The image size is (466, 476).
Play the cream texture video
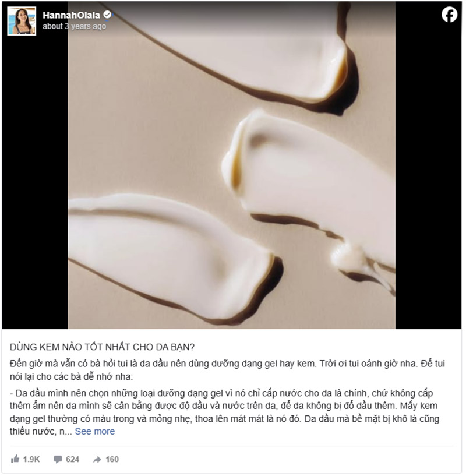(x=232, y=166)
